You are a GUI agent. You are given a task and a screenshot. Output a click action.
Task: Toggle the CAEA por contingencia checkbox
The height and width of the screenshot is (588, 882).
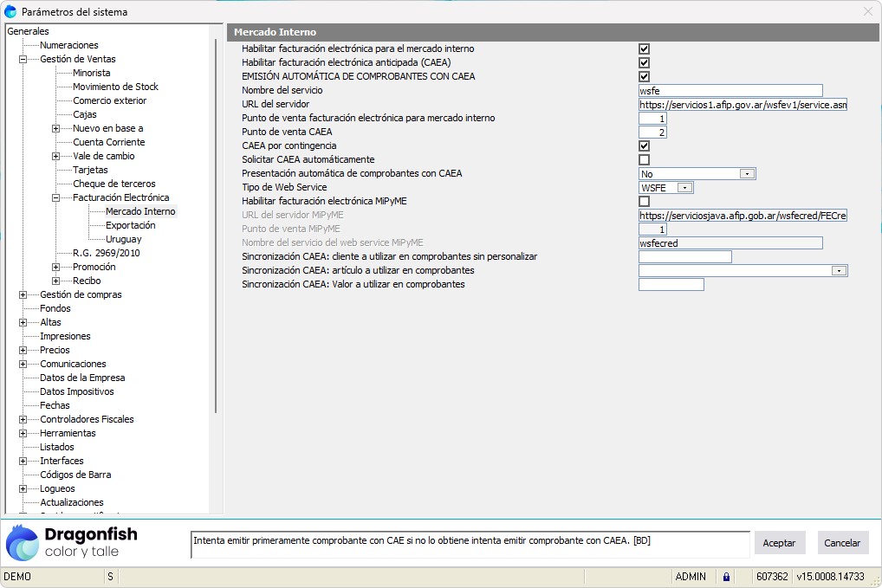[644, 145]
